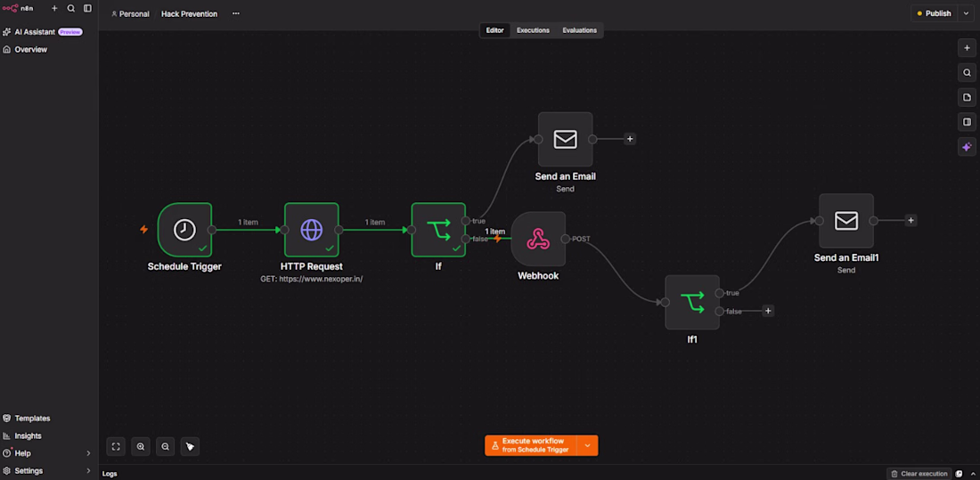Viewport: 980px width, 480px height.
Task: Switch to the Evaluations tab
Action: [x=579, y=30]
